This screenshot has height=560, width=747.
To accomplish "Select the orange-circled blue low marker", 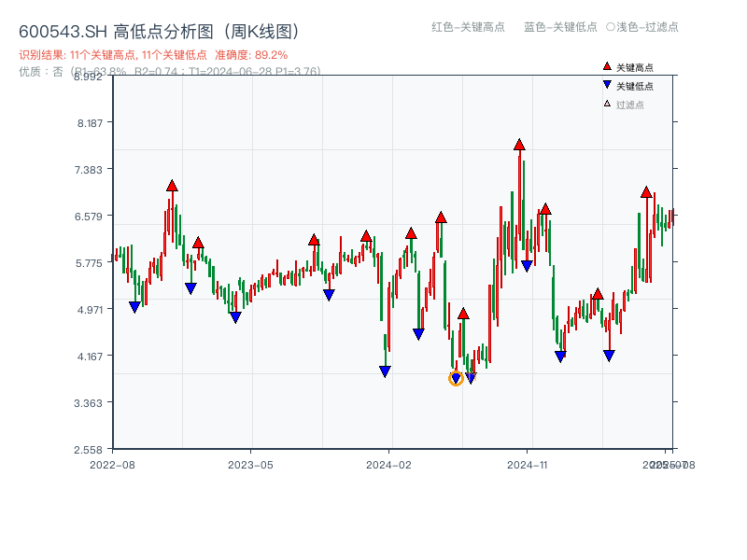I will tap(456, 379).
